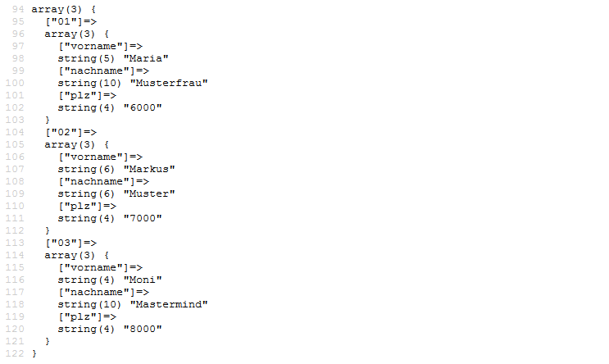
Task: Click the text "Maria" on line 98
Action: tap(146, 58)
